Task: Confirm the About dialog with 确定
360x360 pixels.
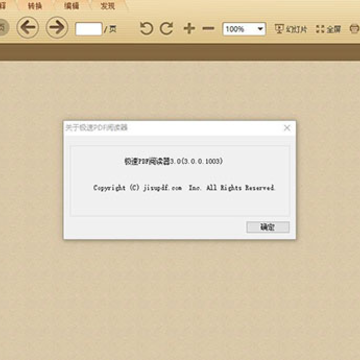Action: coord(268,227)
